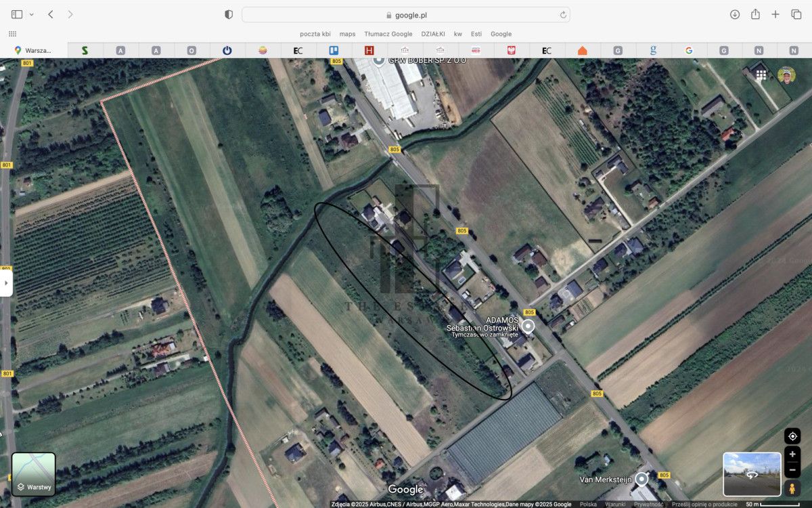Zoom in on the map

[x=792, y=454]
